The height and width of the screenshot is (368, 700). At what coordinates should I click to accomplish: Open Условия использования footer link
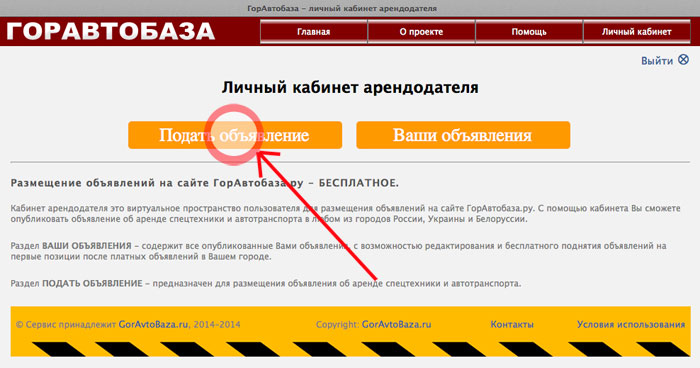(631, 325)
